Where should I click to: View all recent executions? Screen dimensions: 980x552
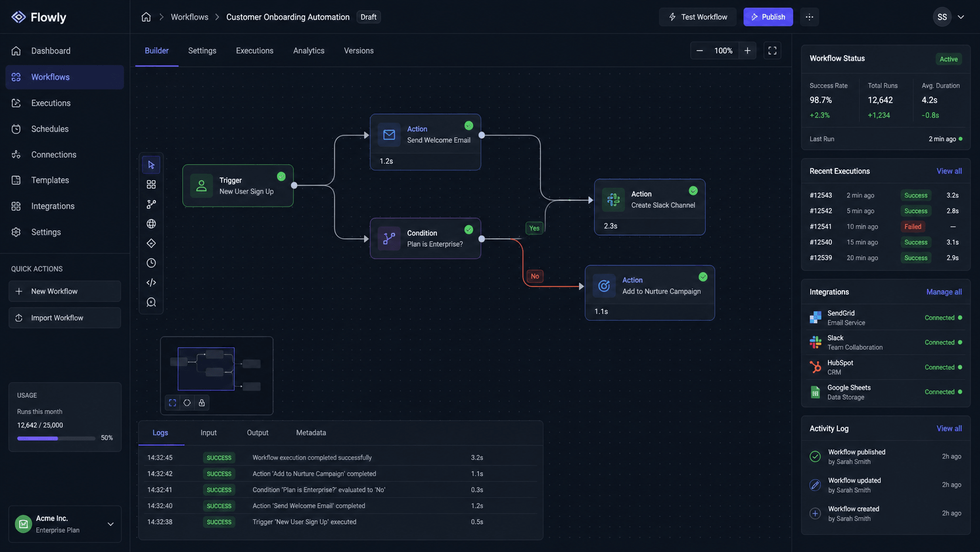[949, 171]
